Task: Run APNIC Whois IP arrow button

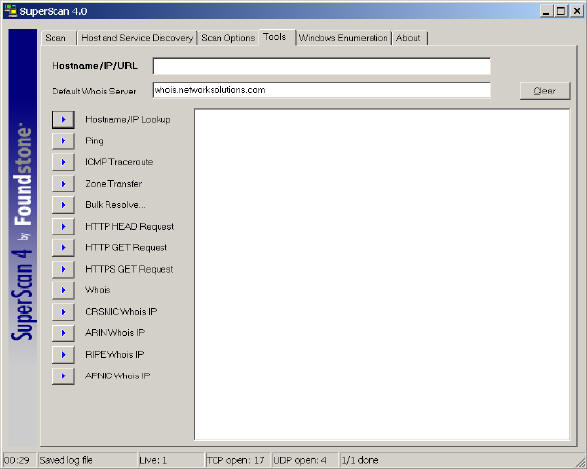Action: click(63, 376)
